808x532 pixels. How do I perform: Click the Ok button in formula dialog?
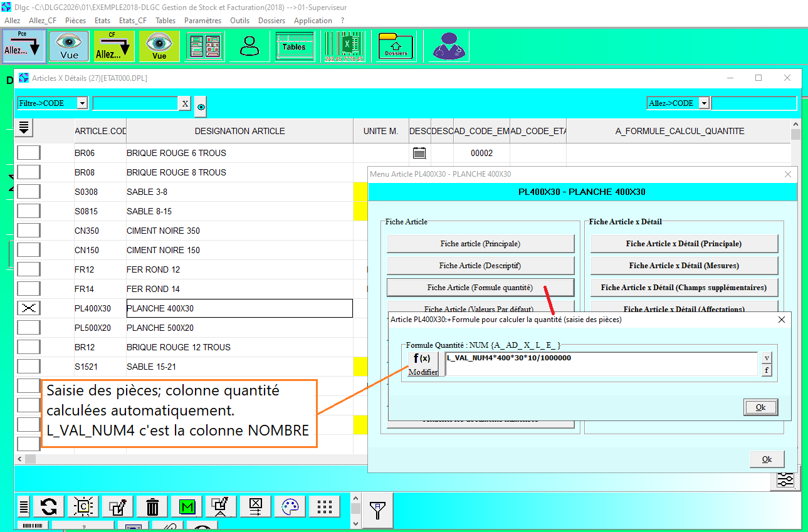[760, 407]
